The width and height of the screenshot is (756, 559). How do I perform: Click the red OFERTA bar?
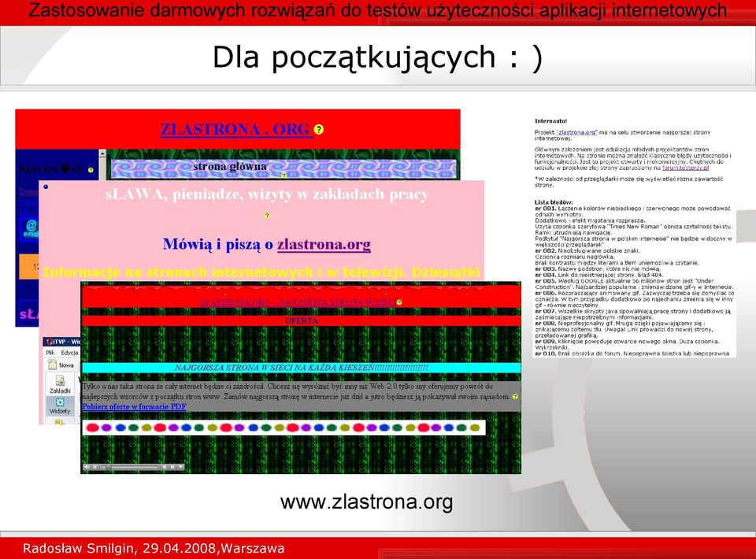pos(302,321)
